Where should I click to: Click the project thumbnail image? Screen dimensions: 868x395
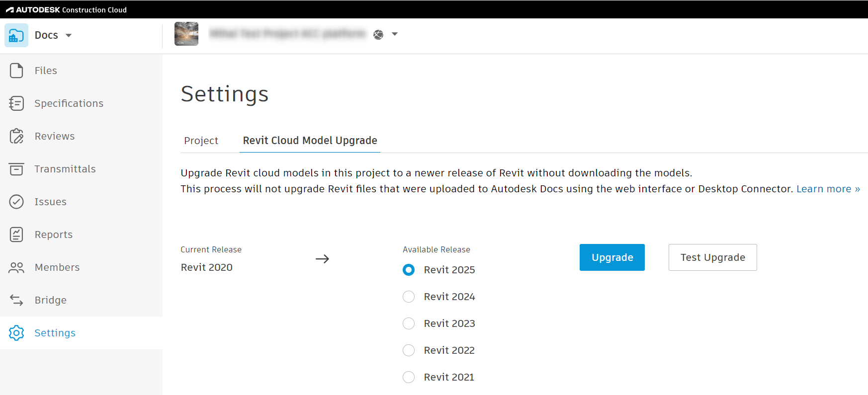[x=186, y=34]
